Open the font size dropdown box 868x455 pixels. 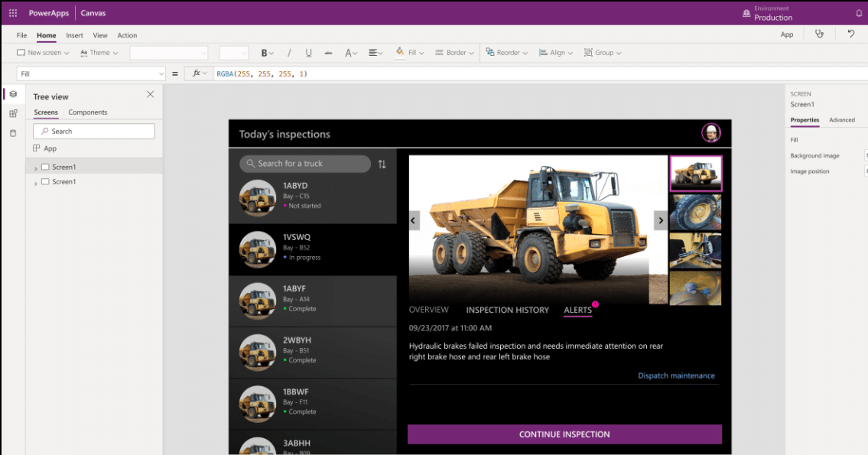[x=233, y=53]
